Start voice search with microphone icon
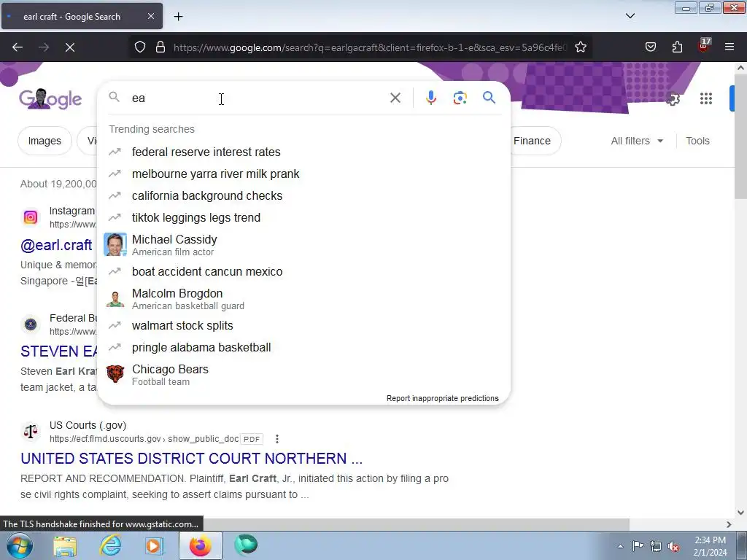This screenshot has width=747, height=560. [431, 98]
